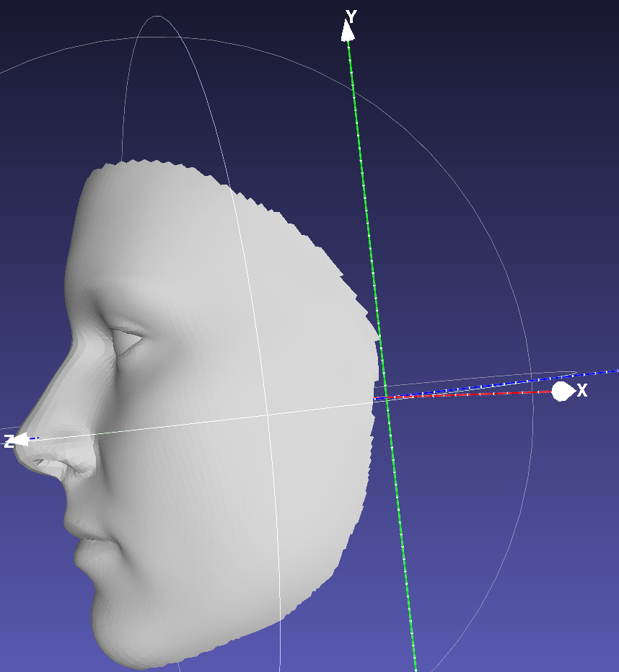Click the Y axis label
Viewport: 619px width, 672px height.
[351, 17]
